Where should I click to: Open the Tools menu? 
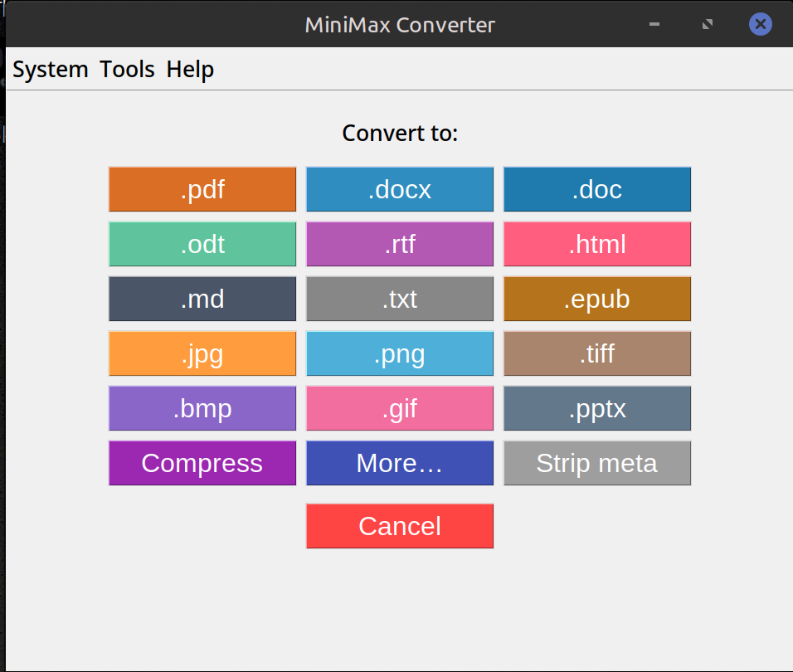tap(127, 69)
